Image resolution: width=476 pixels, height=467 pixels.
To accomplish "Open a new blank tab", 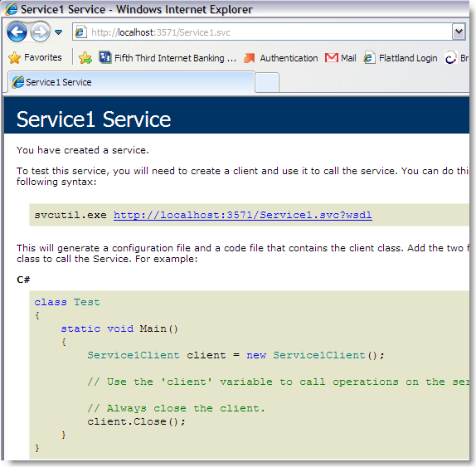I will [267, 82].
